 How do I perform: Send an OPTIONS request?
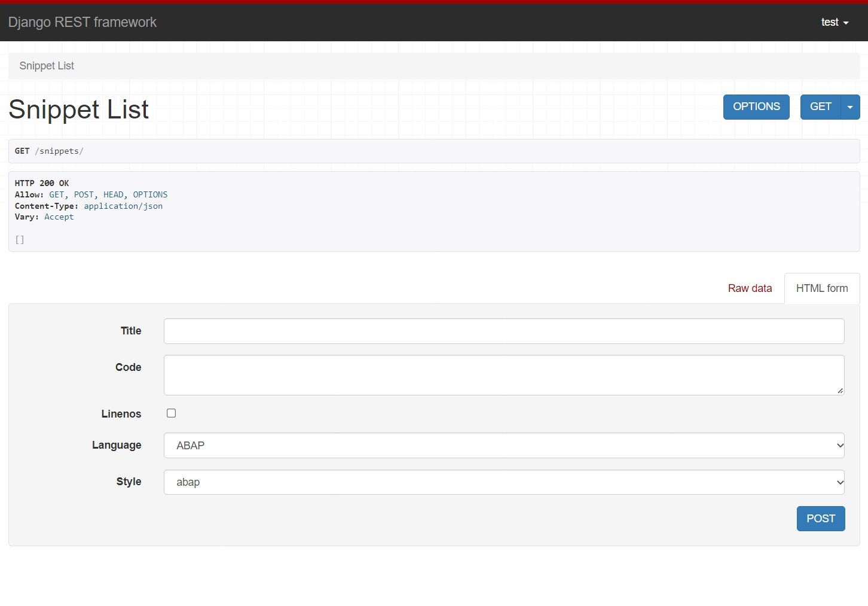coord(756,106)
